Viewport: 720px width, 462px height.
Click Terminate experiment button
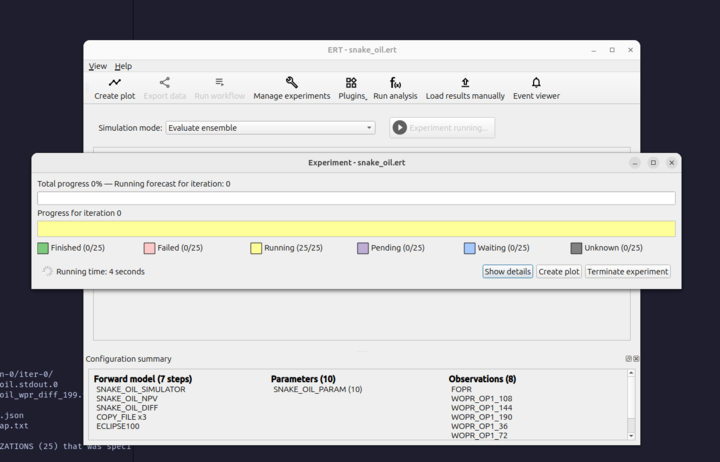click(x=627, y=271)
